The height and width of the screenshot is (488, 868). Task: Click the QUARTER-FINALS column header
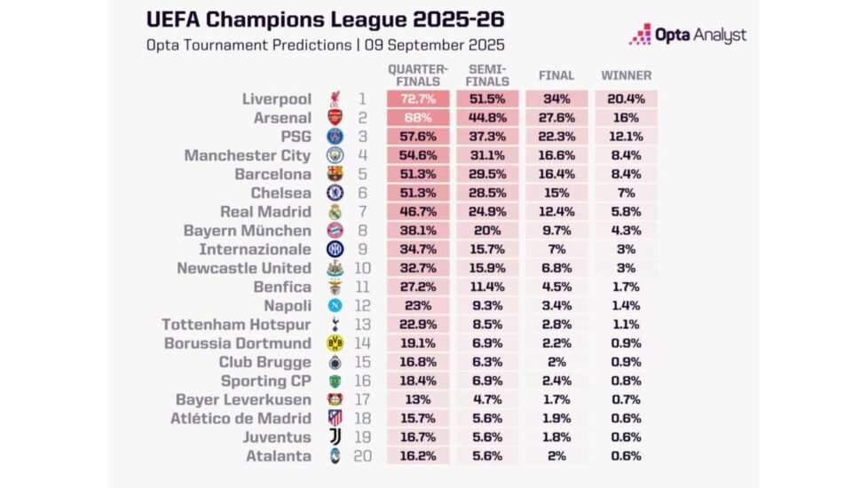point(418,75)
